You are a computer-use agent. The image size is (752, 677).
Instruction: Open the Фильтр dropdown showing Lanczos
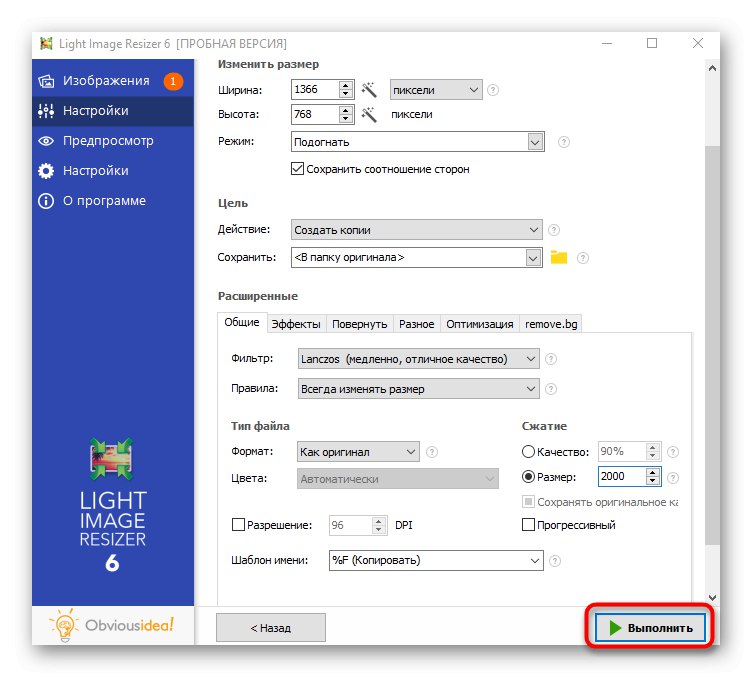418,359
